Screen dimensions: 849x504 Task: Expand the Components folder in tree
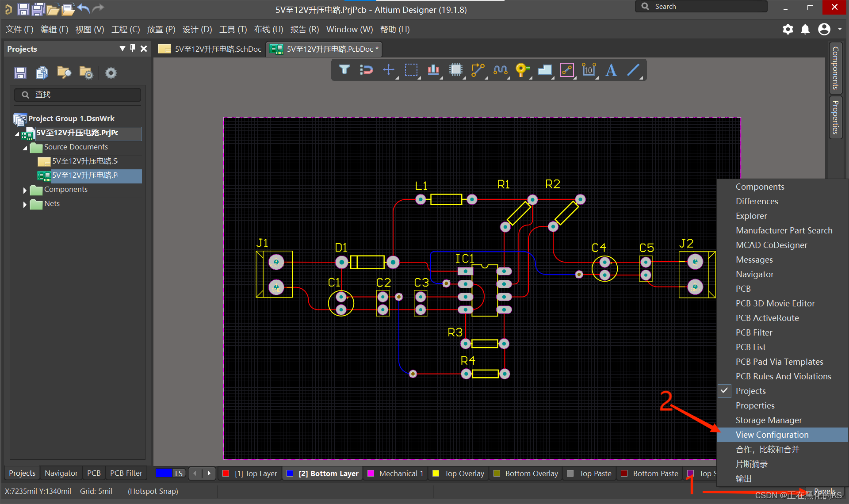point(25,190)
